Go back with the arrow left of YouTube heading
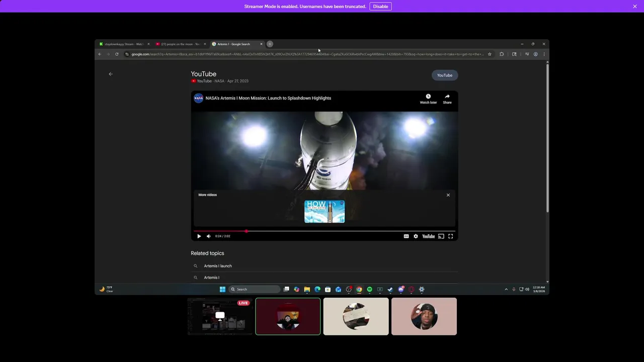Viewport: 644px width, 362px height. 111,74
